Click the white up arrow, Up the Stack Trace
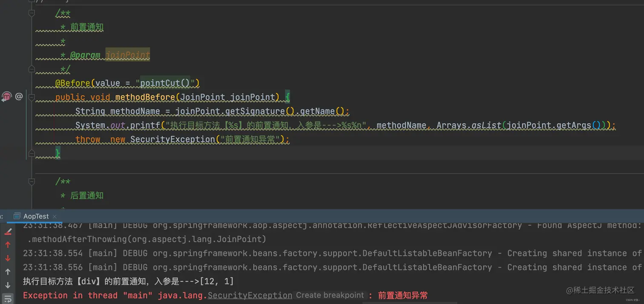This screenshot has width=644, height=304. (8, 272)
